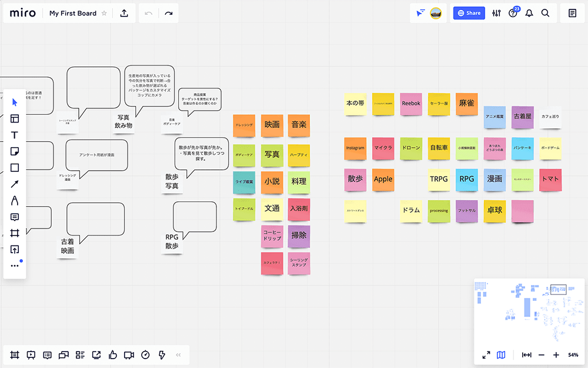This screenshot has width=588, height=368.
Task: Select the Sticky note tool
Action: pos(15,151)
